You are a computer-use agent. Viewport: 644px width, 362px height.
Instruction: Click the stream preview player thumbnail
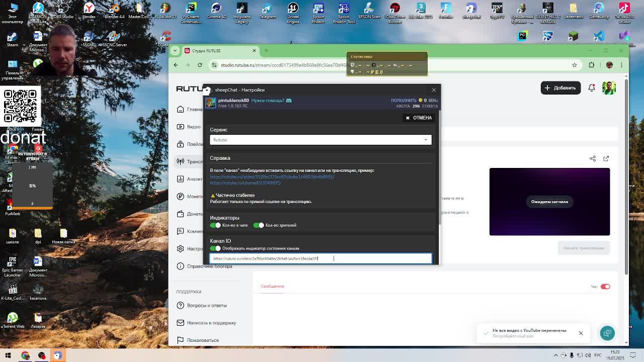tap(549, 202)
